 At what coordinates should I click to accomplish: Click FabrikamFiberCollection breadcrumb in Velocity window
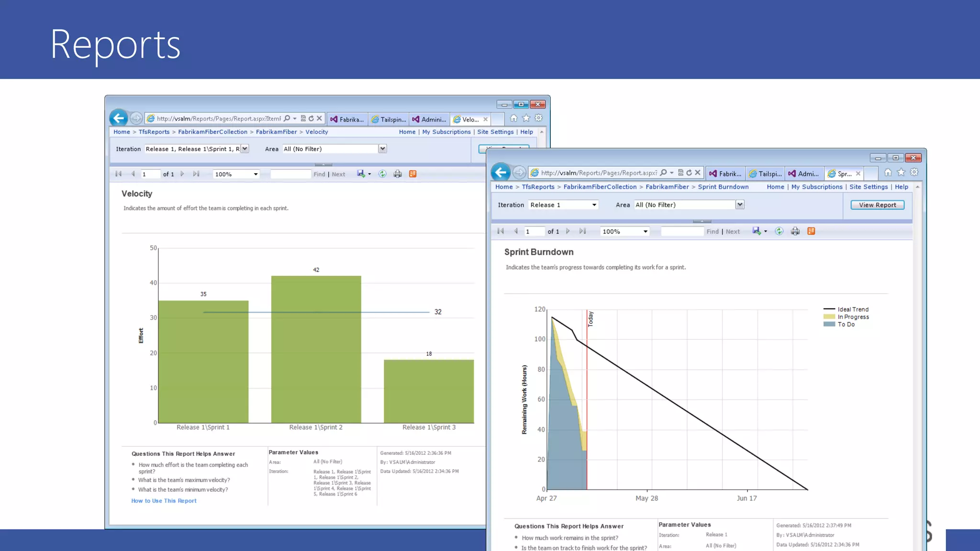(213, 132)
